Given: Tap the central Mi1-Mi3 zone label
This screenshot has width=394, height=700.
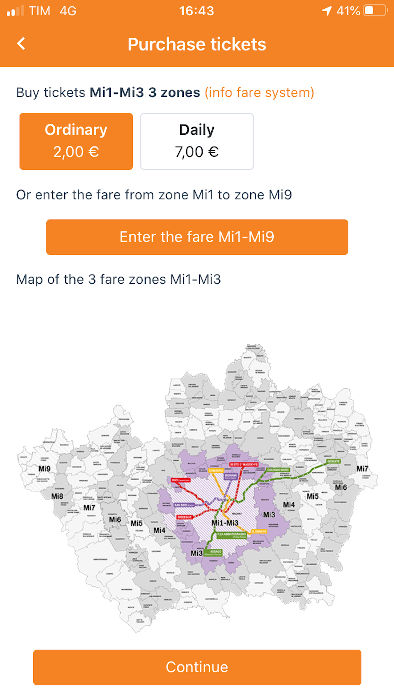Looking at the screenshot, I should 225,523.
